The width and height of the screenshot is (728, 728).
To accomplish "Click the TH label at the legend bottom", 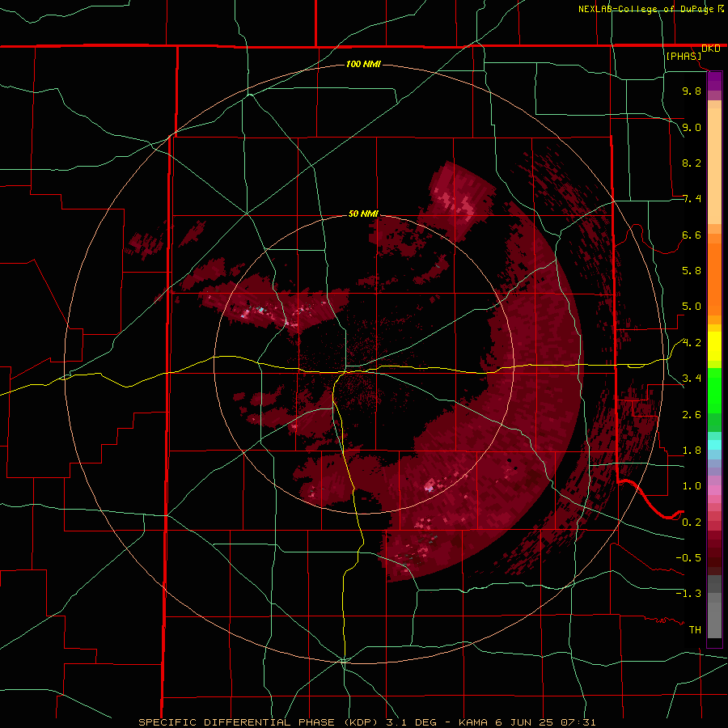I will pyautogui.click(x=695, y=630).
